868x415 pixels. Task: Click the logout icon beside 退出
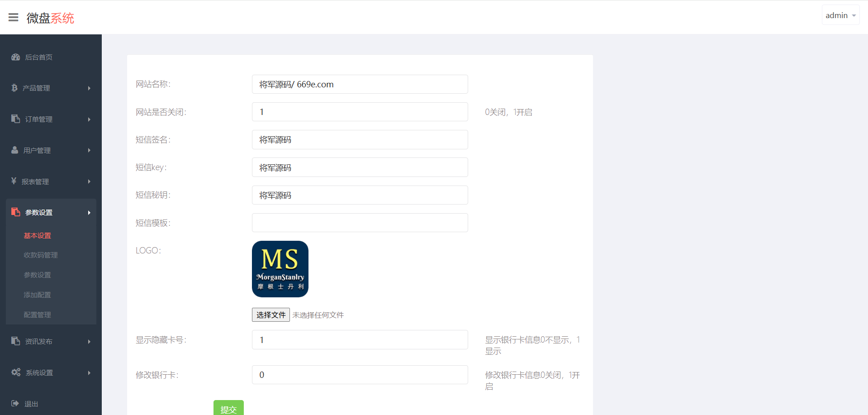point(15,403)
